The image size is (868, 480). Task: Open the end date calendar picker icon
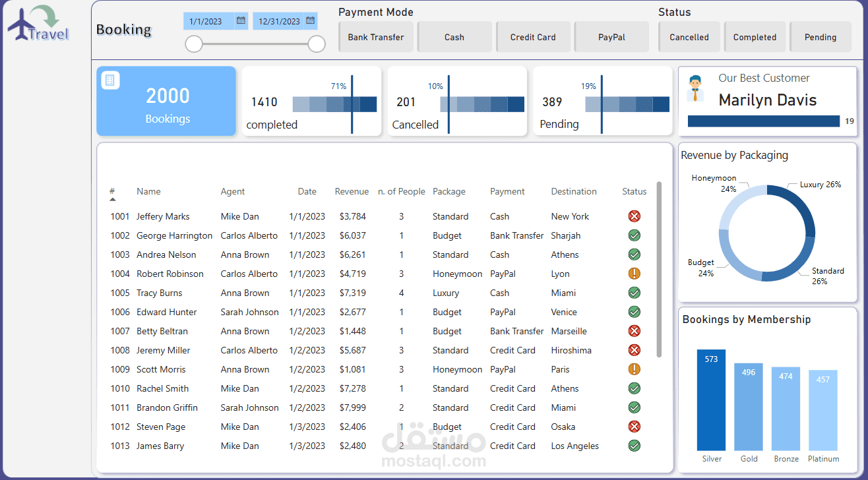310,20
